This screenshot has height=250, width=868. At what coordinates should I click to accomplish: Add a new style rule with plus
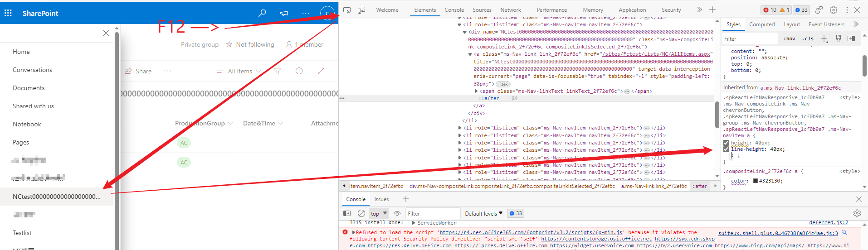click(824, 39)
